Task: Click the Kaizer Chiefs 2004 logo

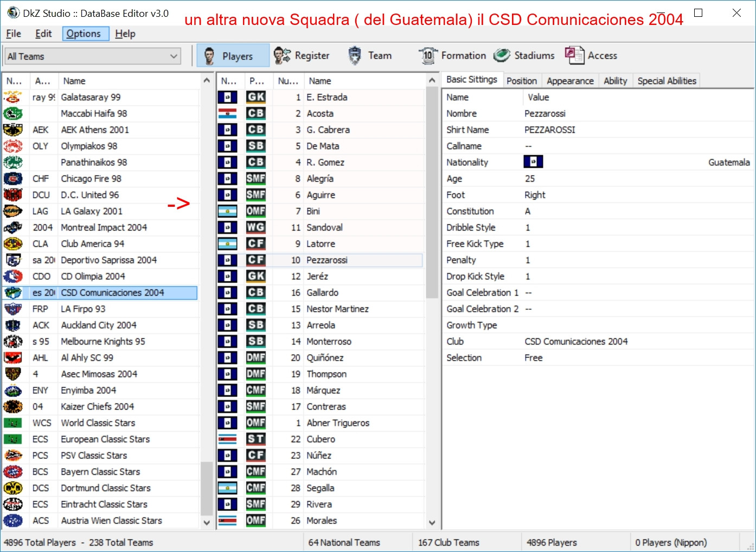Action: tap(12, 407)
